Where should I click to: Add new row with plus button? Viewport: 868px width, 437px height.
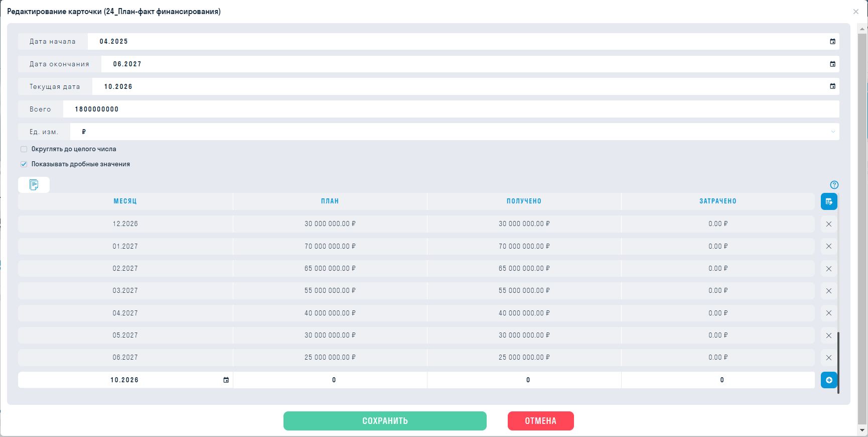coord(829,380)
